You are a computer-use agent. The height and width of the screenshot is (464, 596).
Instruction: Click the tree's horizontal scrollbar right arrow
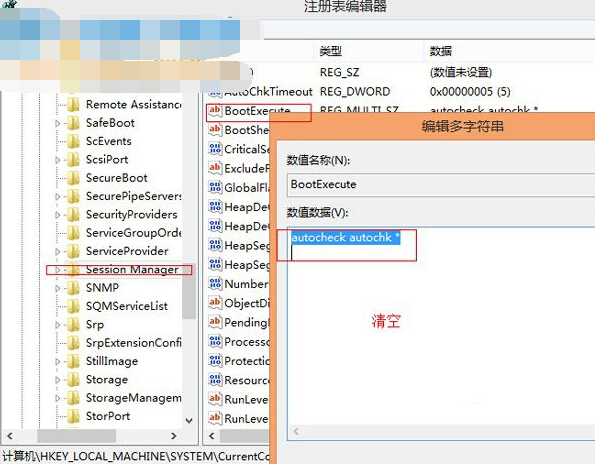(174, 436)
